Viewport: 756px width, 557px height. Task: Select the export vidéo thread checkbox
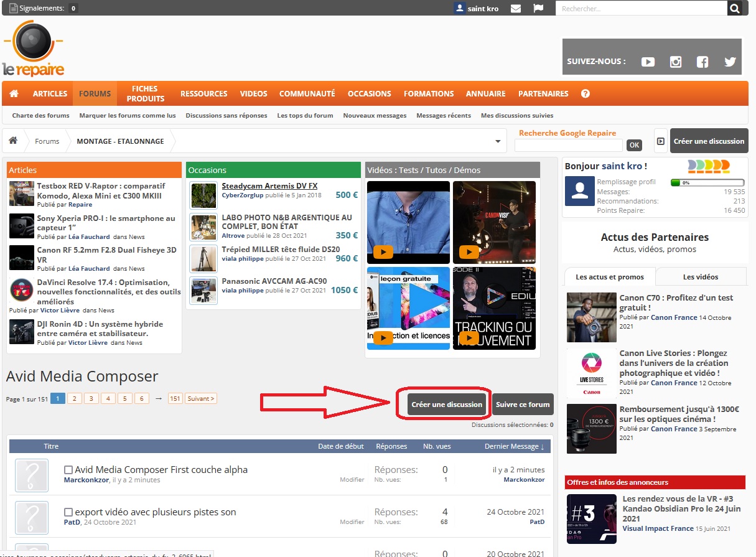click(x=68, y=512)
